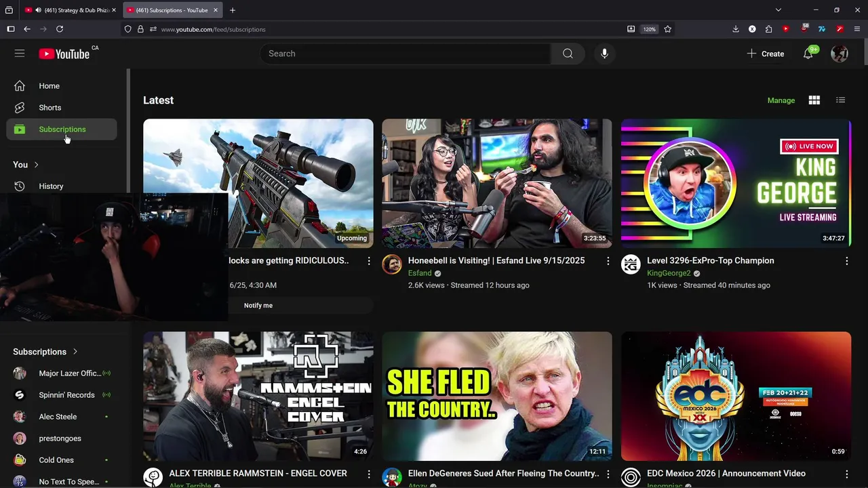Open Home in the sidebar
The height and width of the screenshot is (488, 868).
pos(62,86)
